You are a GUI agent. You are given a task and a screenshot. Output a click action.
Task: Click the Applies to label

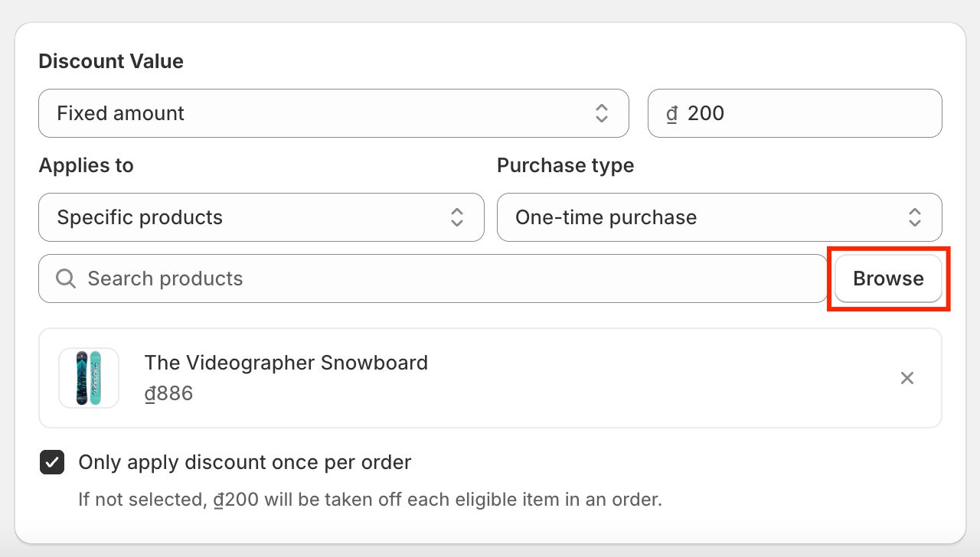tap(86, 165)
